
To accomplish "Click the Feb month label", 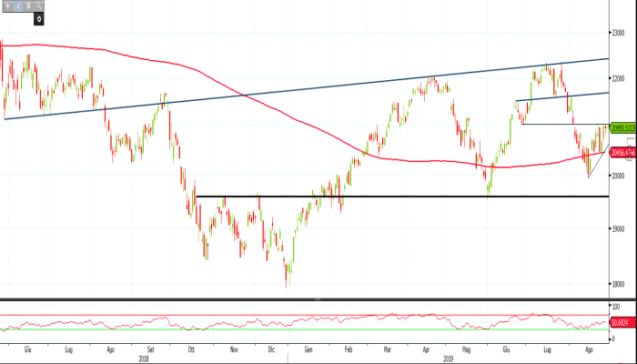I will coord(349,349).
